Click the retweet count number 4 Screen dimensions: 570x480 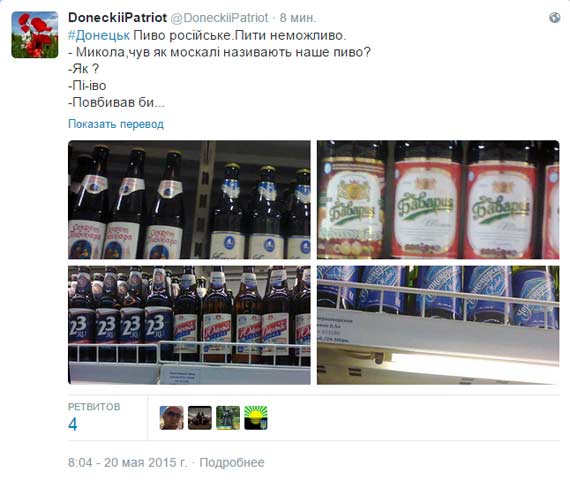click(x=73, y=424)
